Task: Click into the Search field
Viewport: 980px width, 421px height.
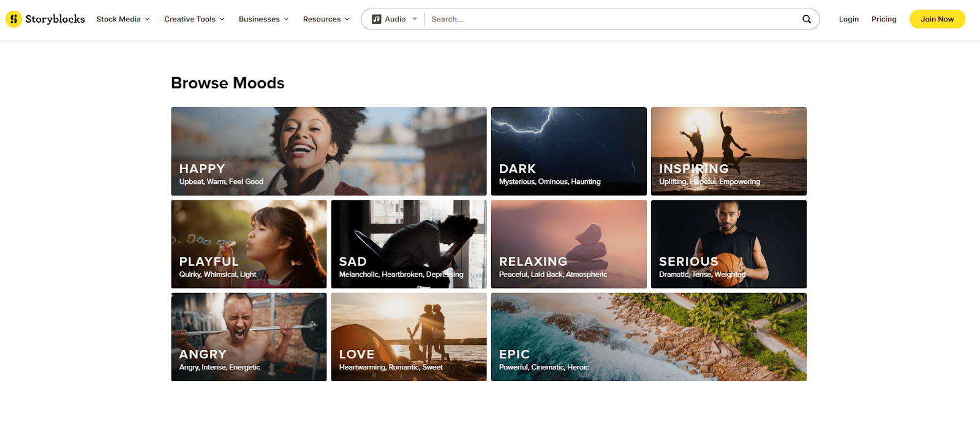Action: pyautogui.click(x=612, y=19)
